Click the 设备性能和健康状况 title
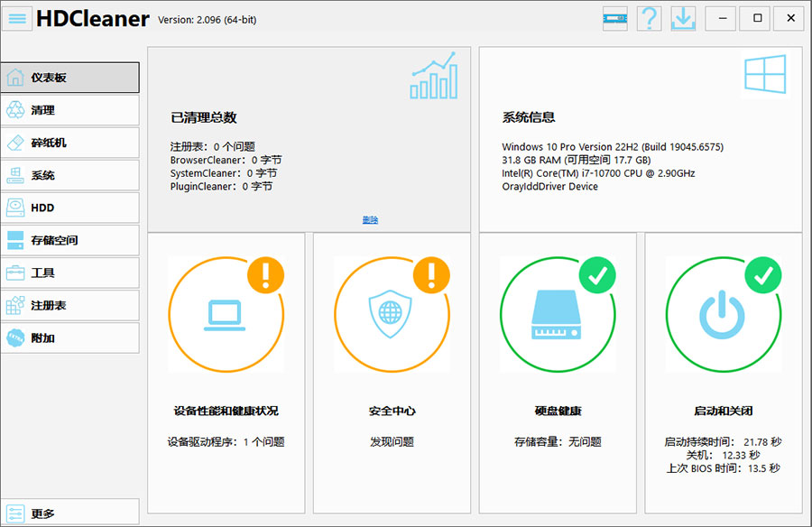 pos(226,411)
